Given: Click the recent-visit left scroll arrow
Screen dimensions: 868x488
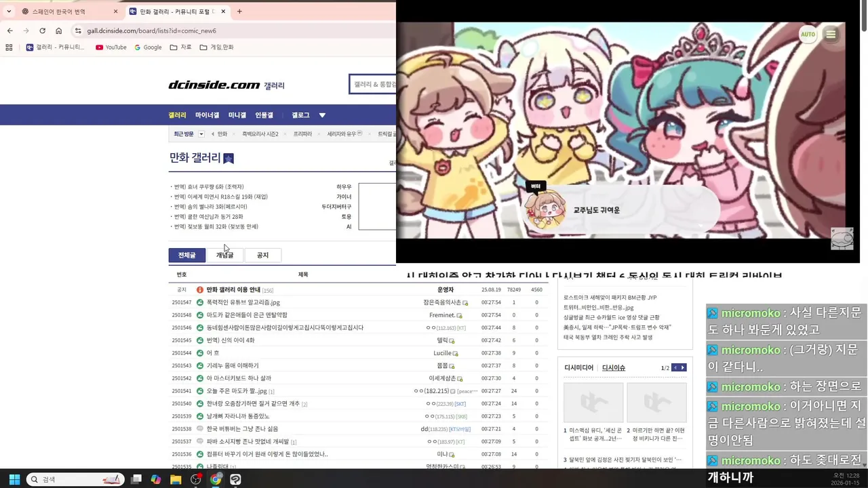Looking at the screenshot, I should tap(213, 134).
